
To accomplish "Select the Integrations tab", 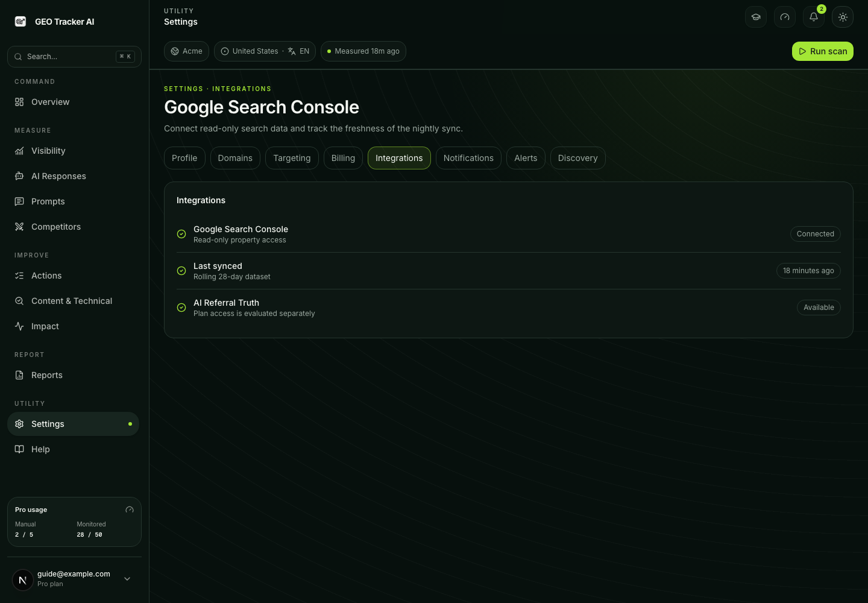I will (x=399, y=158).
